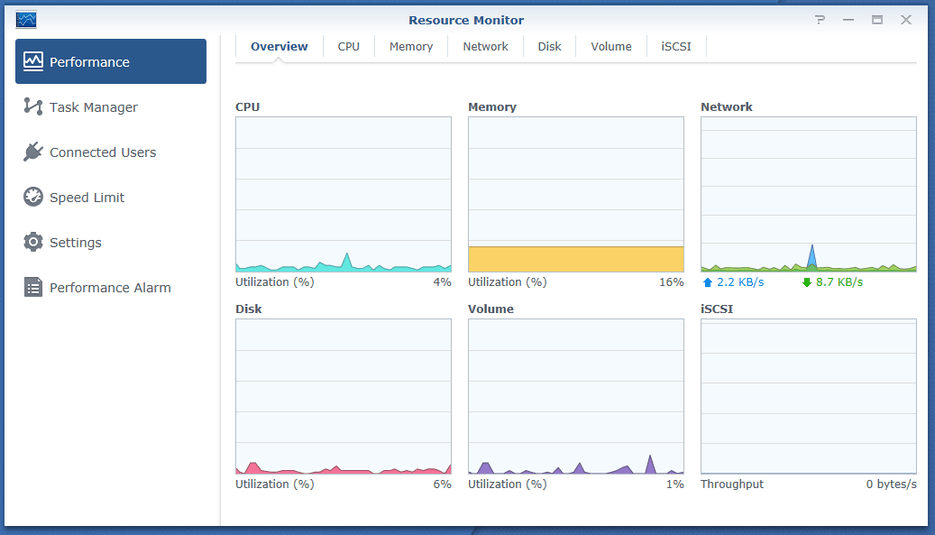Show the Volume tab
Screen dimensions: 935x535
611,47
